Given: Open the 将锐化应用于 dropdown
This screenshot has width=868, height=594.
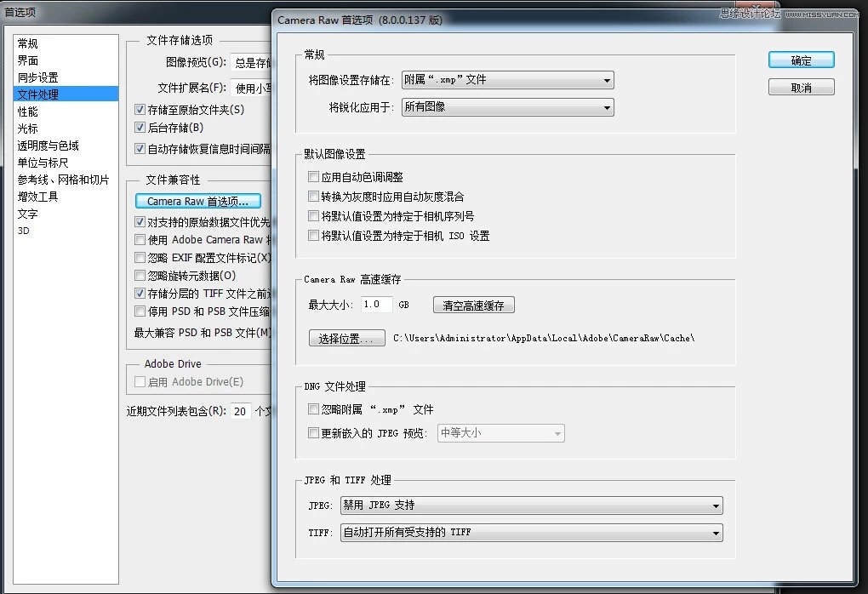Looking at the screenshot, I should (x=508, y=107).
